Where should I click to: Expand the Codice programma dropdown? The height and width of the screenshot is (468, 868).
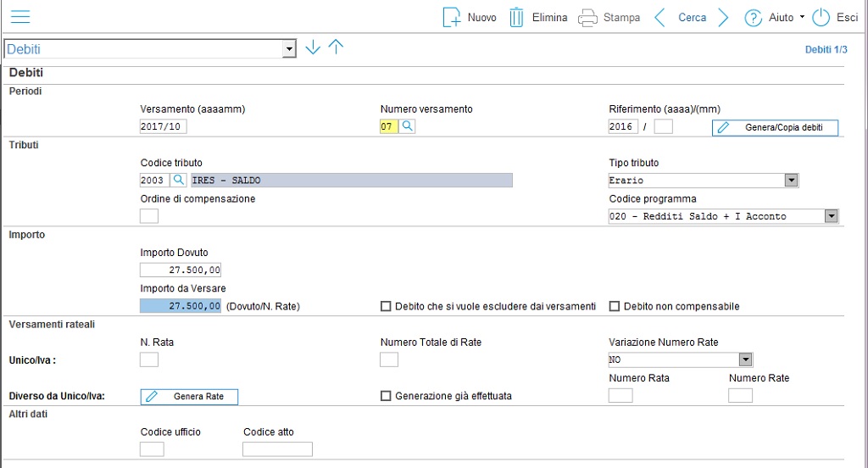[x=831, y=216]
